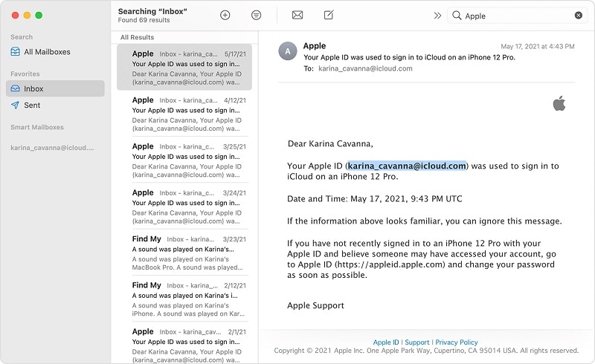Viewport: 595px width, 364px height.
Task: Open the Privacy Policy footer link
Action: tap(457, 342)
